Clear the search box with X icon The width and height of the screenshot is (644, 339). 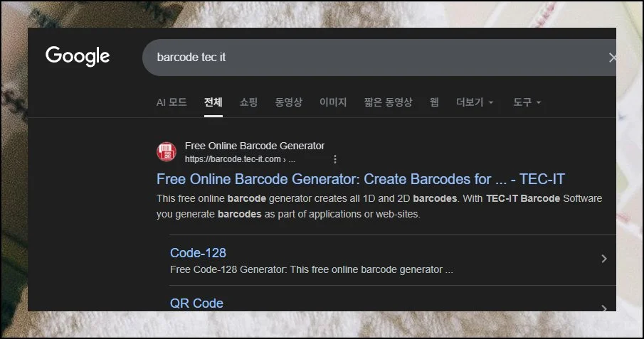(612, 58)
